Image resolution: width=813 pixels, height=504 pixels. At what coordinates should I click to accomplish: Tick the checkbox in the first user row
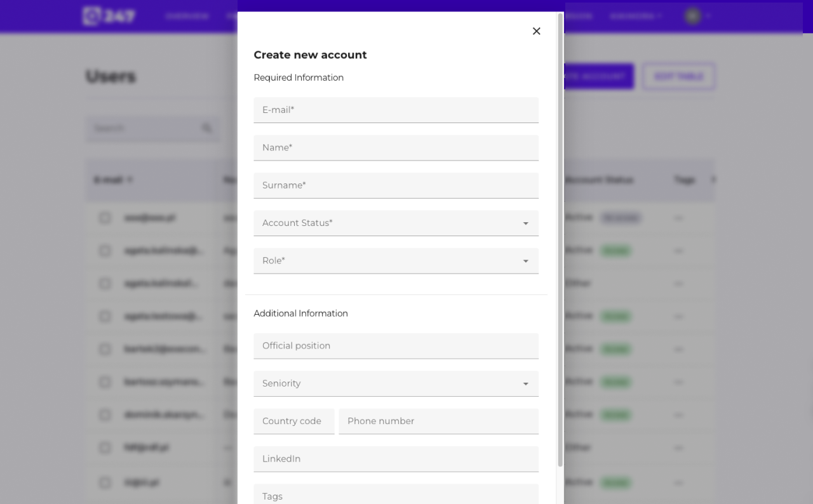pyautogui.click(x=105, y=218)
